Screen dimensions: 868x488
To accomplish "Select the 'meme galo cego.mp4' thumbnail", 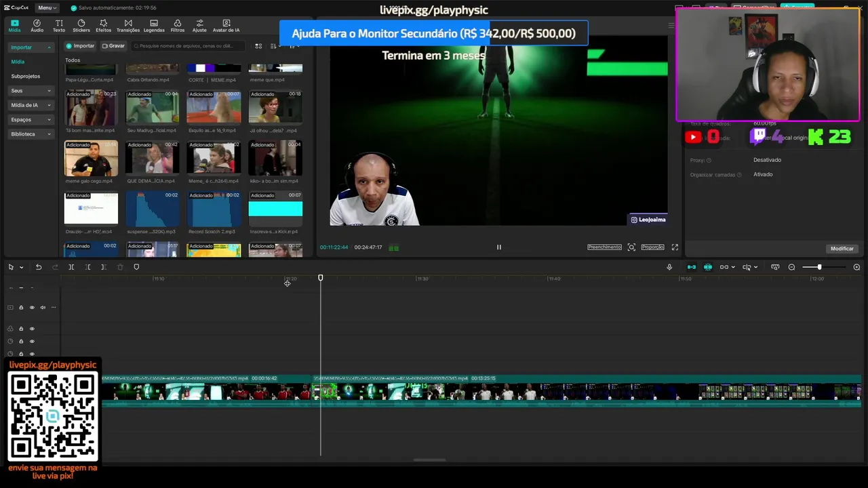I will pyautogui.click(x=91, y=158).
